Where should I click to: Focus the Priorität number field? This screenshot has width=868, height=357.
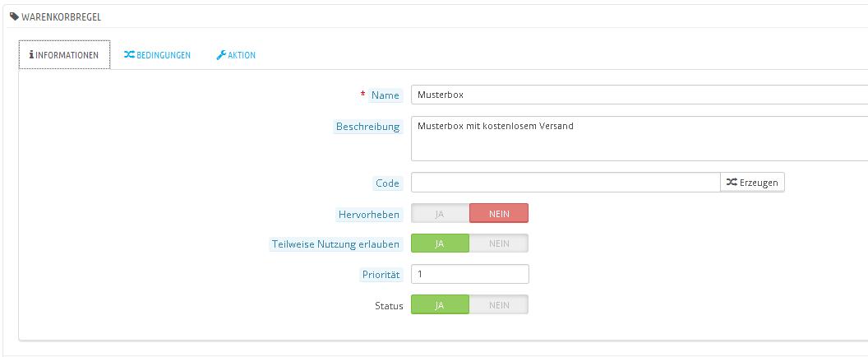coord(469,274)
